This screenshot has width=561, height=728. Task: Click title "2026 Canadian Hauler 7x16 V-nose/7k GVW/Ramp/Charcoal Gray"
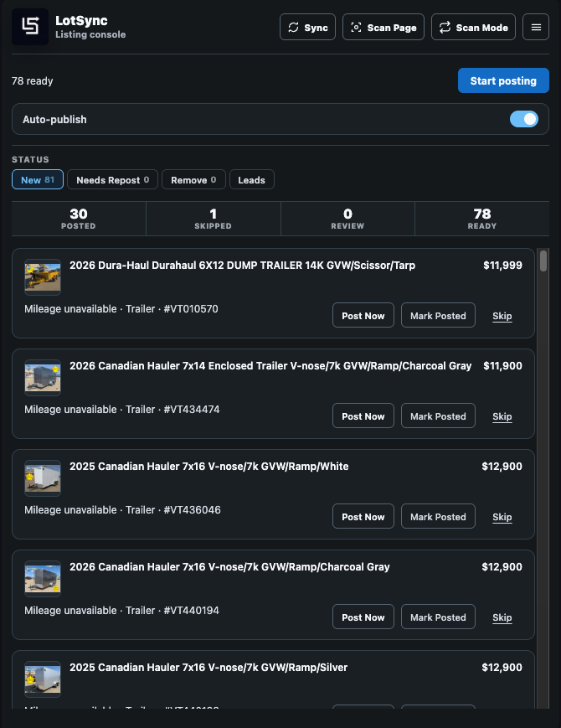(229, 567)
